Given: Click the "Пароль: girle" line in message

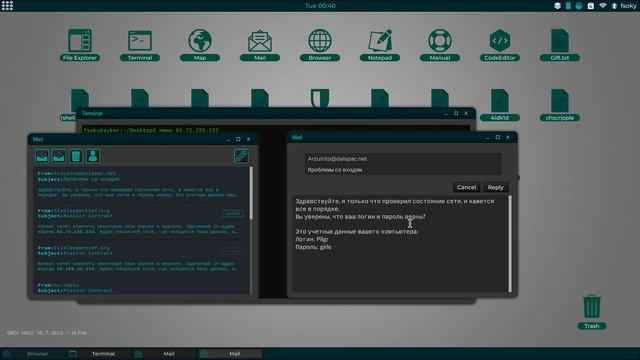Looking at the screenshot, I should tap(313, 247).
